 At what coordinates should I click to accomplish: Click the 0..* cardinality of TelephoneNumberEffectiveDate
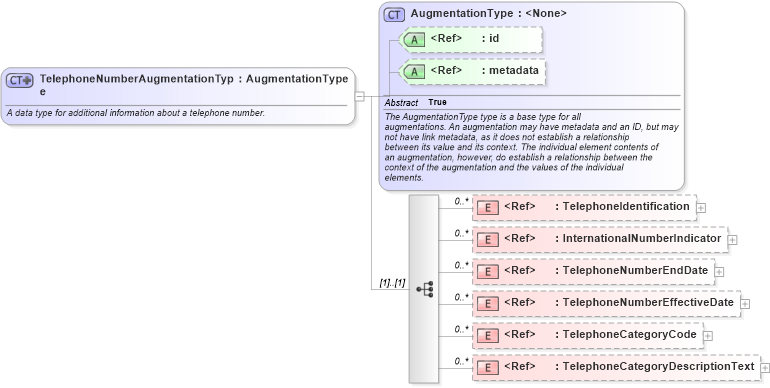[462, 297]
